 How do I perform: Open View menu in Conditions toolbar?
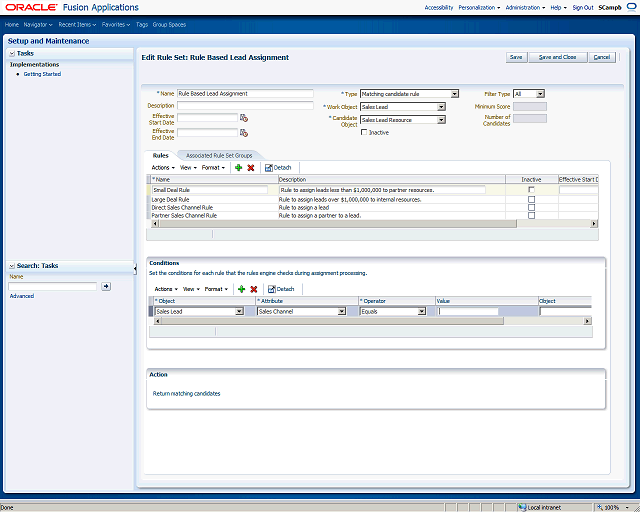[x=191, y=289]
